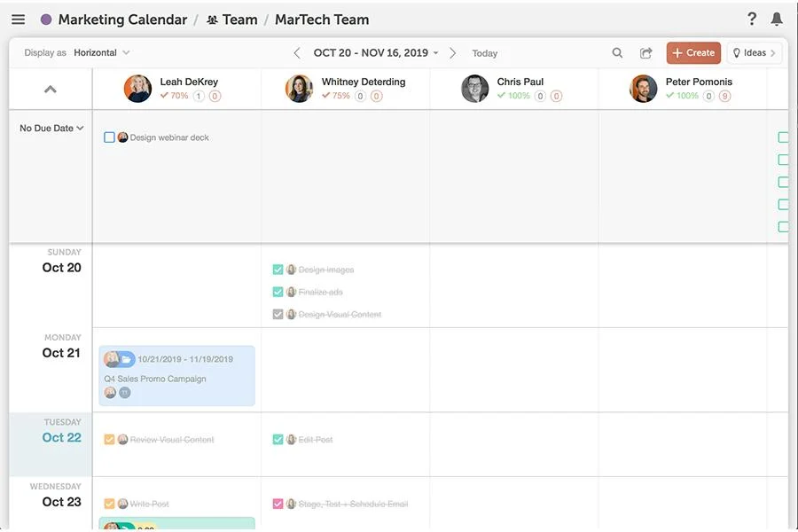798x532 pixels.
Task: Open the Display as Horizontal dropdown
Action: tap(102, 52)
